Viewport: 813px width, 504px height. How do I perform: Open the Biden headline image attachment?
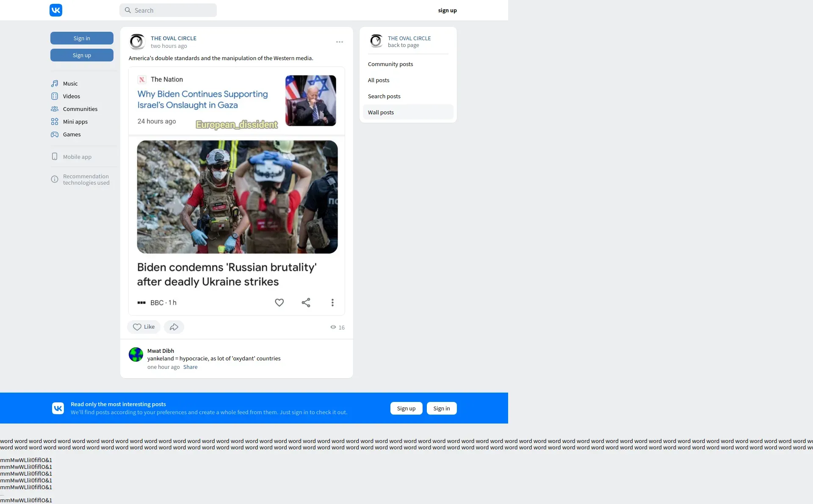click(237, 191)
